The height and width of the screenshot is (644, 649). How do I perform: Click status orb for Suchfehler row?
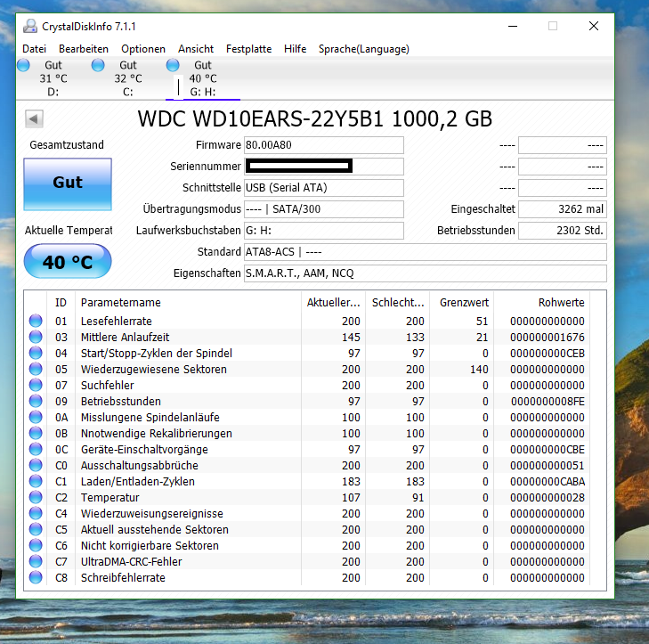click(x=36, y=385)
